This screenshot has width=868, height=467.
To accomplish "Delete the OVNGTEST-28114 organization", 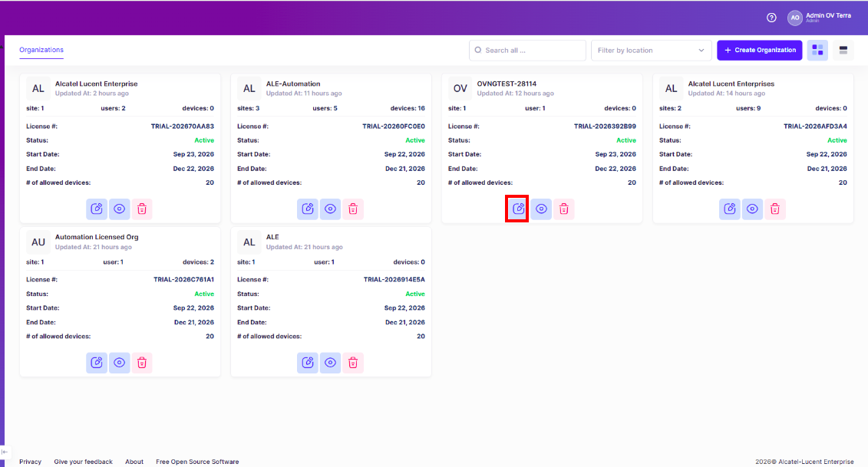I will (x=564, y=209).
